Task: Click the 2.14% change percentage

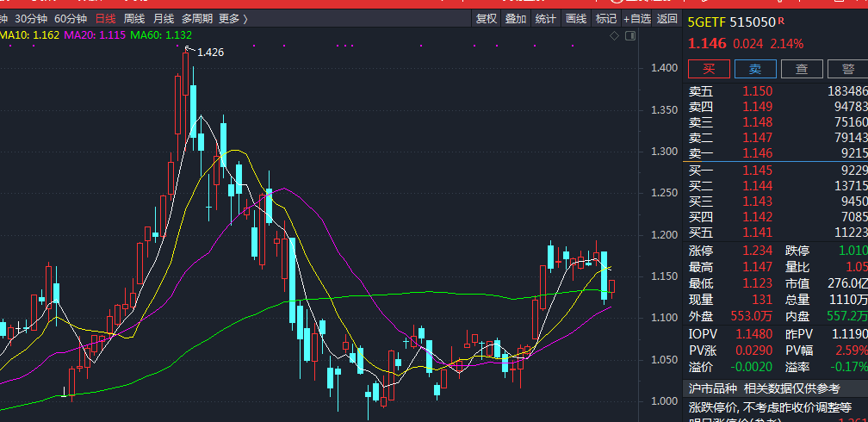Action: (787, 44)
